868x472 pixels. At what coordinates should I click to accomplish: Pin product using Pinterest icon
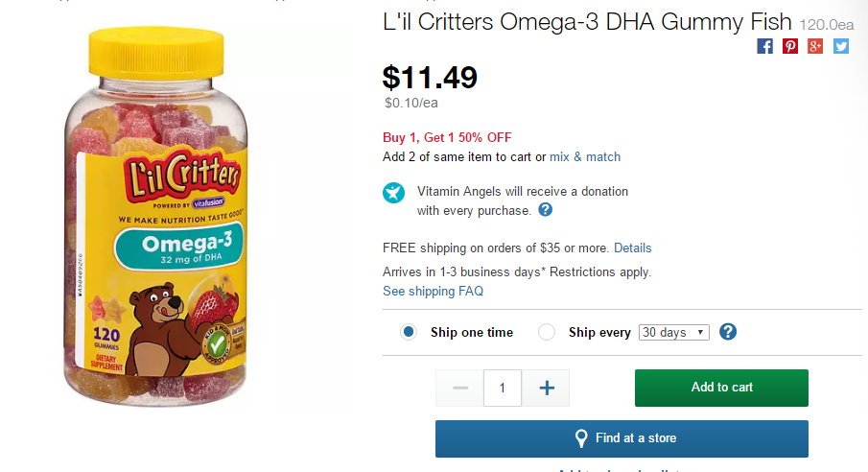click(790, 46)
